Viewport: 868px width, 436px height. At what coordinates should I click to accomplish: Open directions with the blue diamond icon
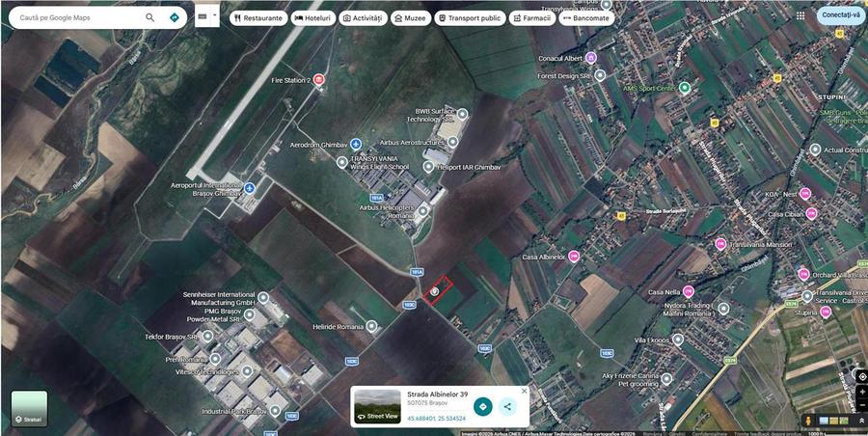click(x=175, y=17)
